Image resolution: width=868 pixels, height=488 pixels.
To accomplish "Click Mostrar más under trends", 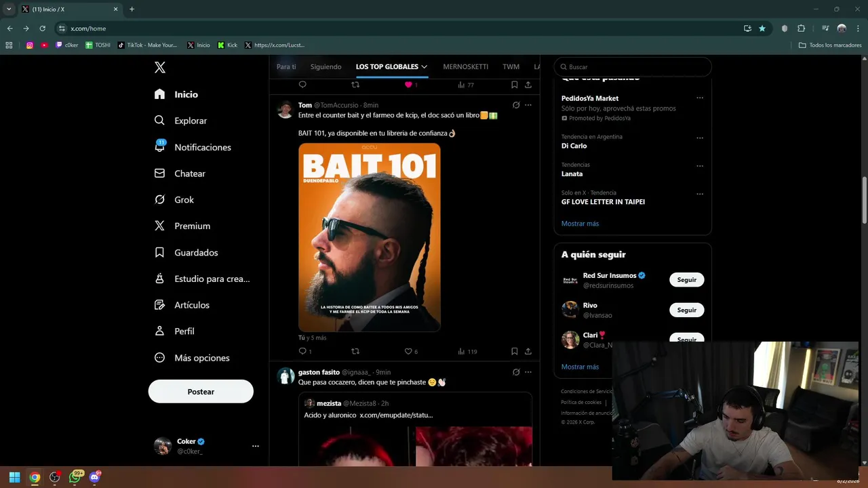I will (580, 224).
